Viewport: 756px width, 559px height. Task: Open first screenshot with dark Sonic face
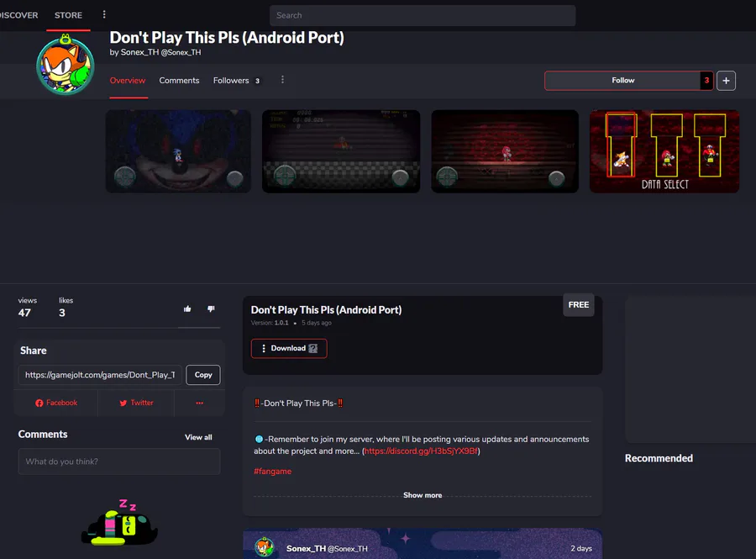click(x=178, y=151)
